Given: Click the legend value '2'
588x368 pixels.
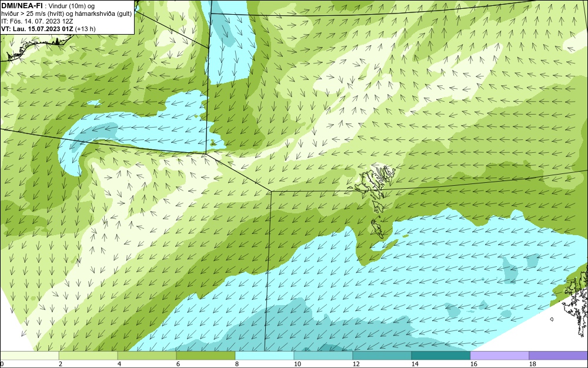Looking at the screenshot, I should point(61,364).
